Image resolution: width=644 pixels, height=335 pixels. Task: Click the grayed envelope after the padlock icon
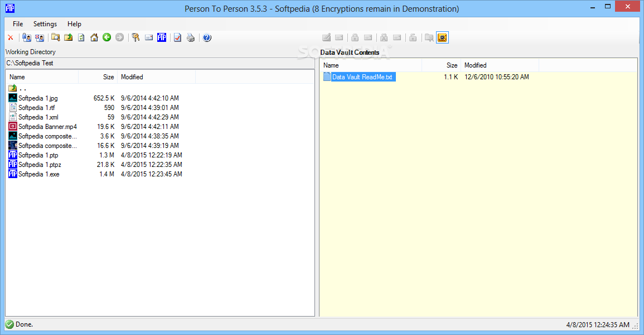[x=368, y=38]
